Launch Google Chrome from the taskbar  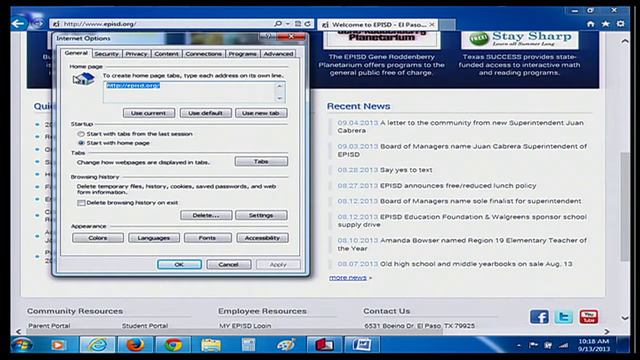point(173,345)
